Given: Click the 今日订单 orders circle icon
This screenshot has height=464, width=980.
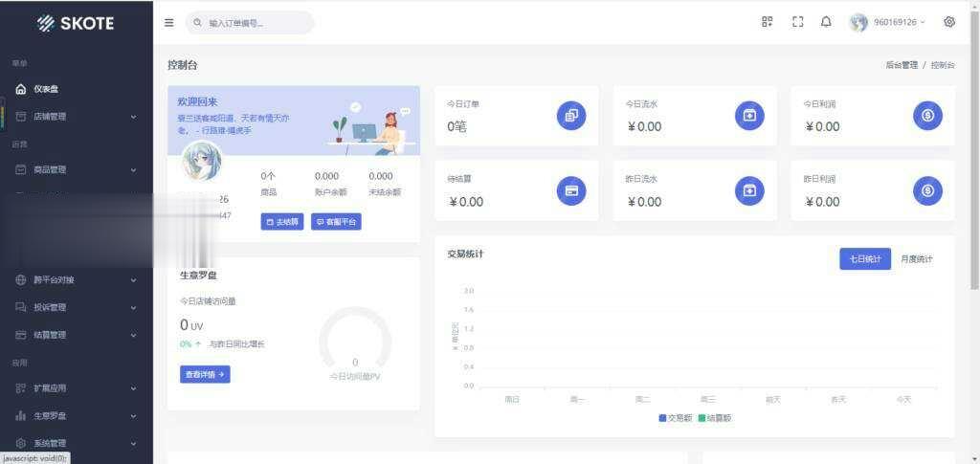Looking at the screenshot, I should tap(571, 116).
